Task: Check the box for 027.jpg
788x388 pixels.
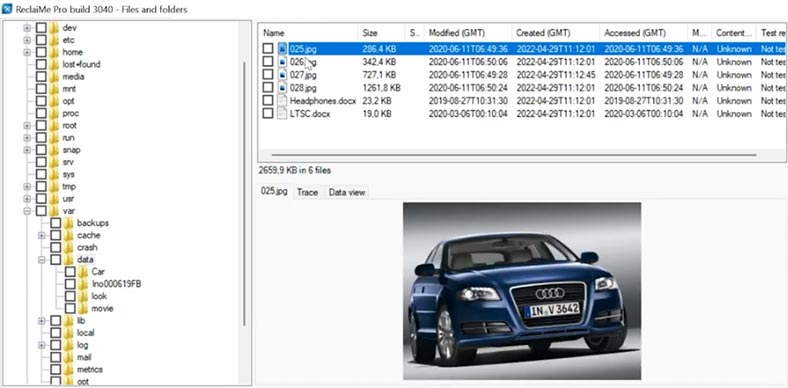Action: point(268,75)
